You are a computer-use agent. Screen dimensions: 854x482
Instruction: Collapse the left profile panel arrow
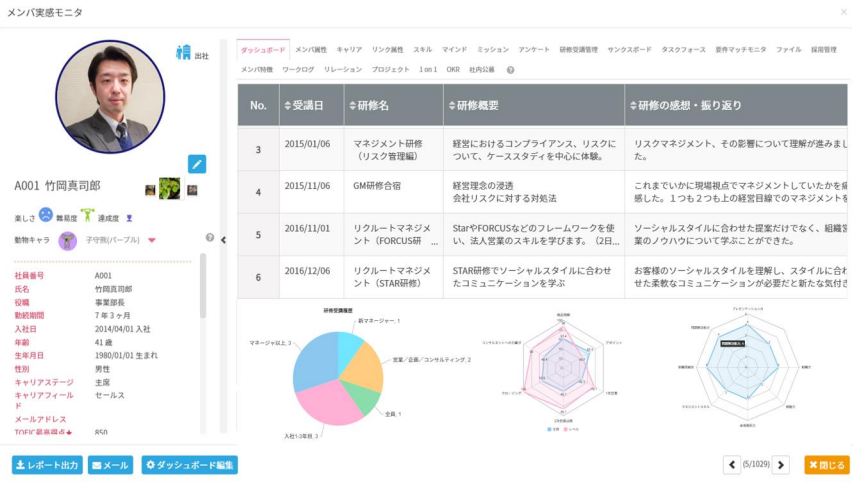coord(223,240)
